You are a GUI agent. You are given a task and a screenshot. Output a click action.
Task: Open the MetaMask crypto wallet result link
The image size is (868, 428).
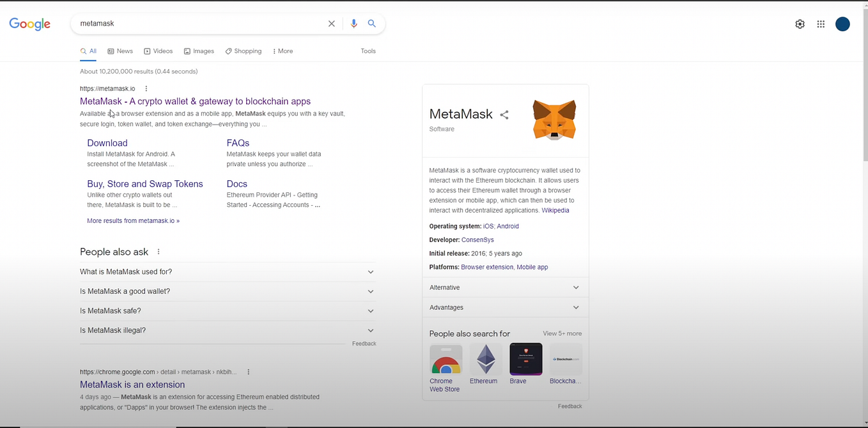[x=195, y=101]
